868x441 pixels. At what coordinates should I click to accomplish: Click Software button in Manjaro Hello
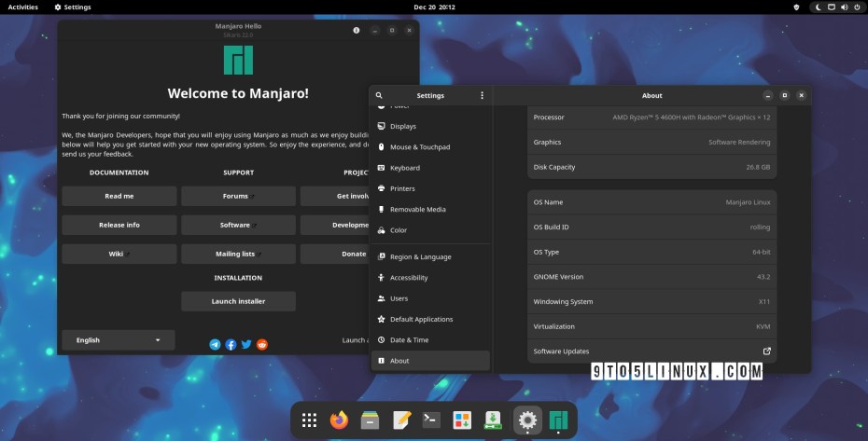tap(238, 226)
